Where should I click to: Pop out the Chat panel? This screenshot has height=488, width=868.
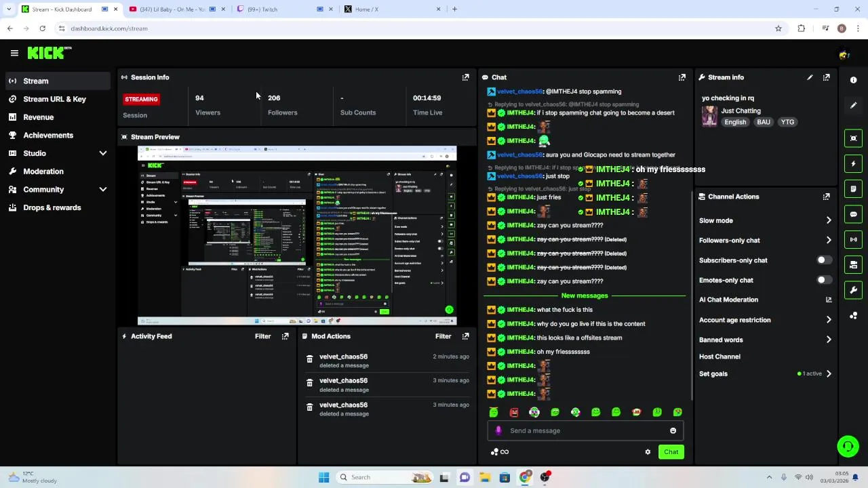[x=682, y=77]
